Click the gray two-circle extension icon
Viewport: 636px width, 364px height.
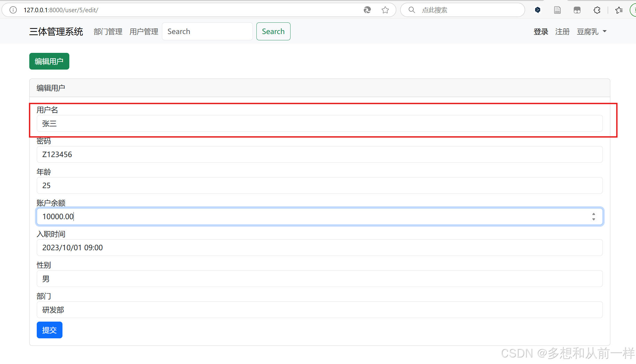[x=577, y=10]
